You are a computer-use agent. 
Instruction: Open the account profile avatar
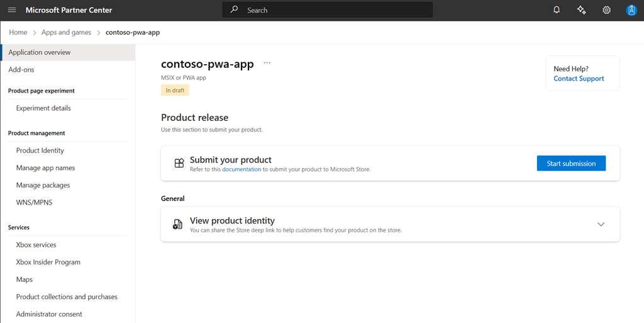click(x=631, y=10)
